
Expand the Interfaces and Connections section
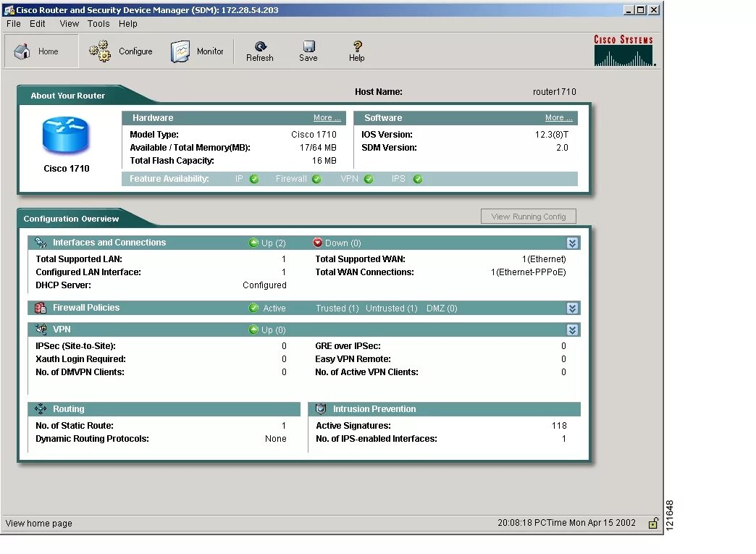[x=572, y=243]
